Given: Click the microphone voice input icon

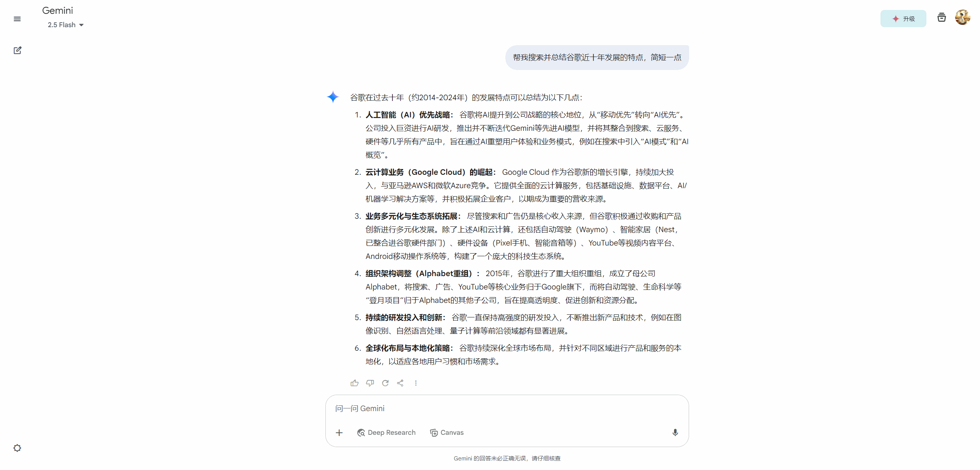Looking at the screenshot, I should (x=675, y=433).
